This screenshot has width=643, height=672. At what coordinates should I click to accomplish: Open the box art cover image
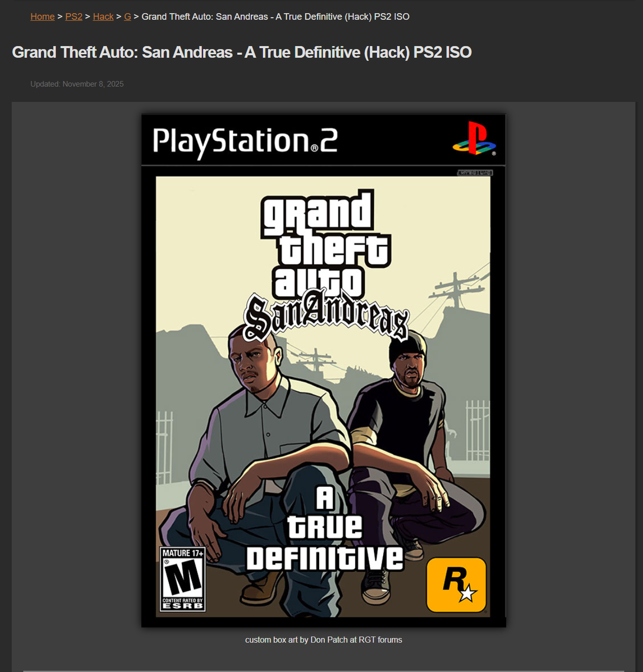coord(323,371)
